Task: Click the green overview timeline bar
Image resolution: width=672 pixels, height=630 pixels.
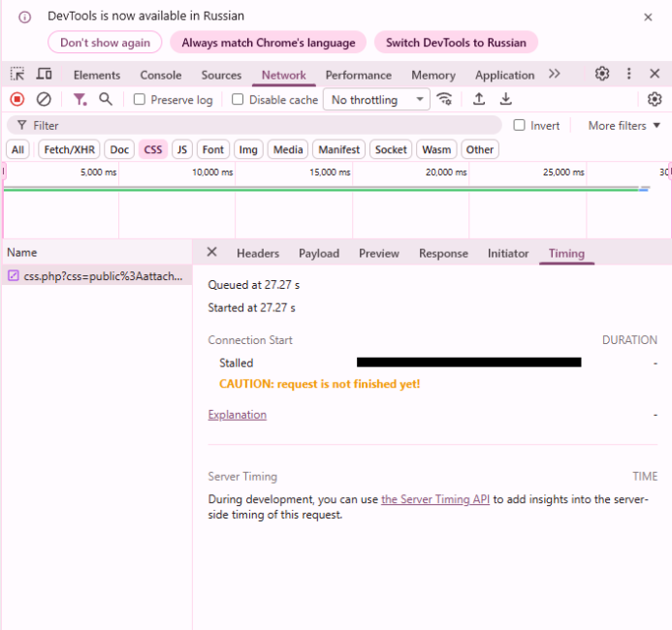Action: [321, 189]
